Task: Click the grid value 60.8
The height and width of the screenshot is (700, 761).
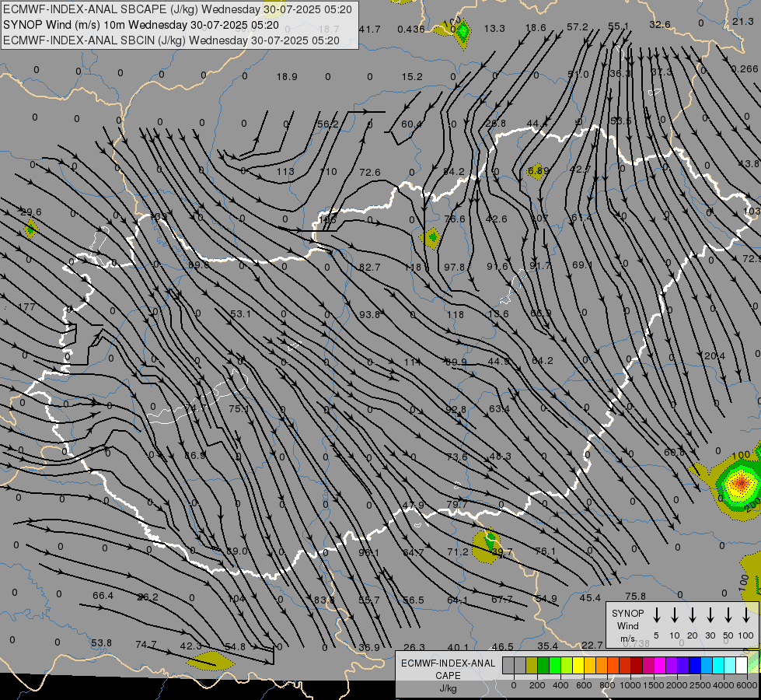Action: 674,452
